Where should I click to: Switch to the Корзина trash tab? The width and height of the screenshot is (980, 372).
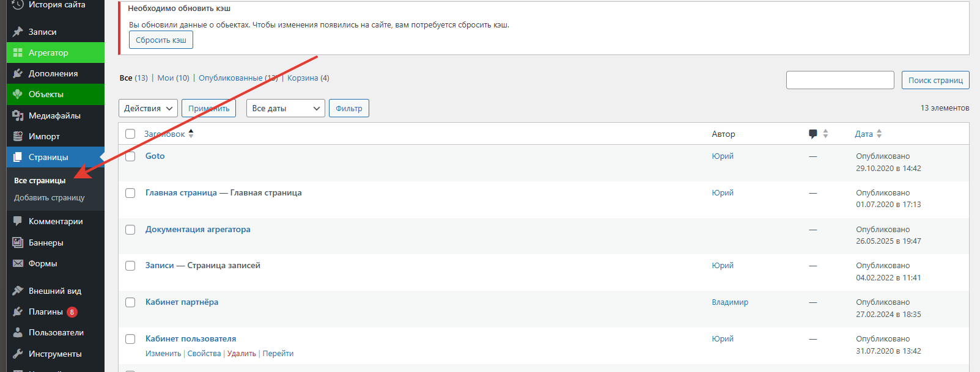303,78
